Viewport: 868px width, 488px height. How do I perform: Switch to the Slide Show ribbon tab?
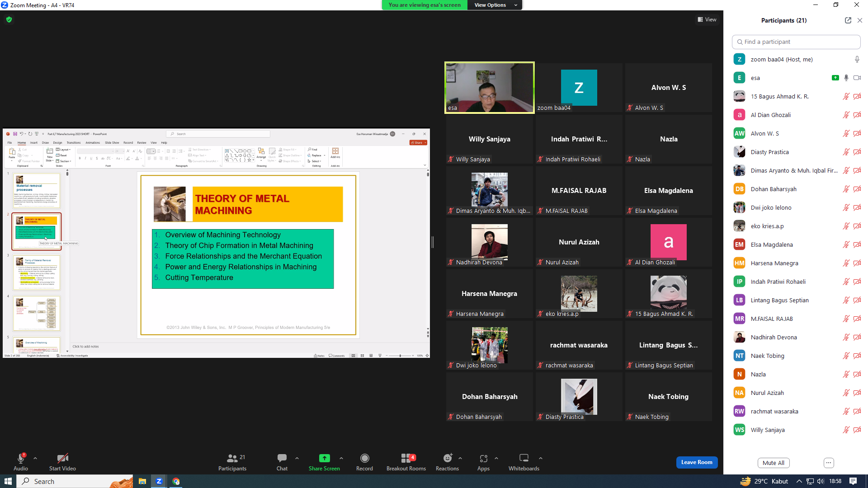pos(112,143)
